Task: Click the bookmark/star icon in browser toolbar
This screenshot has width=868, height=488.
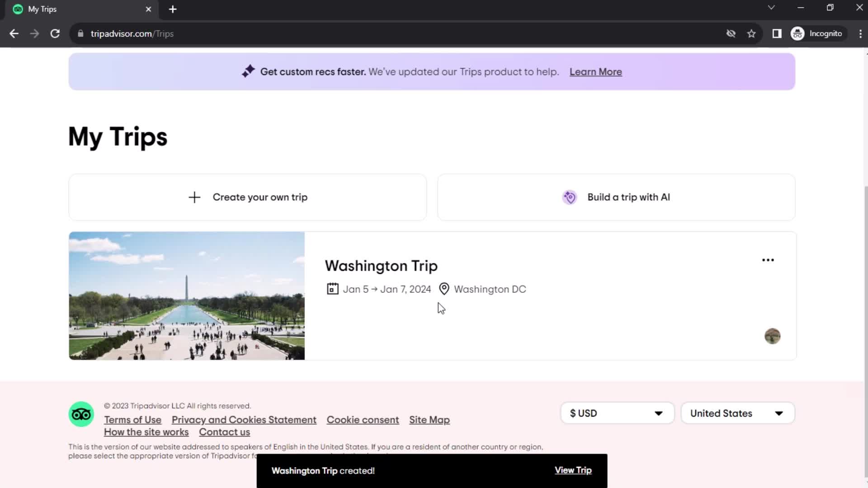Action: point(752,33)
